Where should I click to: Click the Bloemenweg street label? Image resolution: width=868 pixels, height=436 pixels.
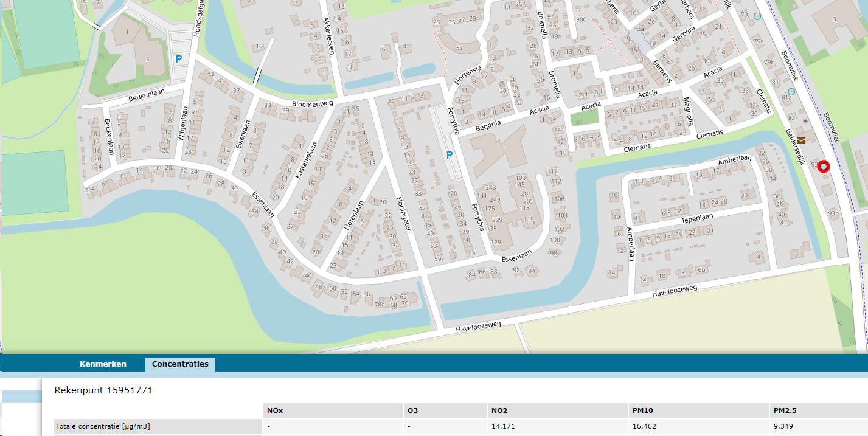313,104
